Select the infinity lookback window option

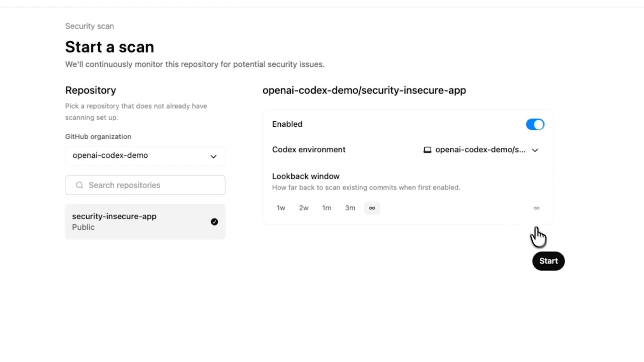tap(372, 208)
